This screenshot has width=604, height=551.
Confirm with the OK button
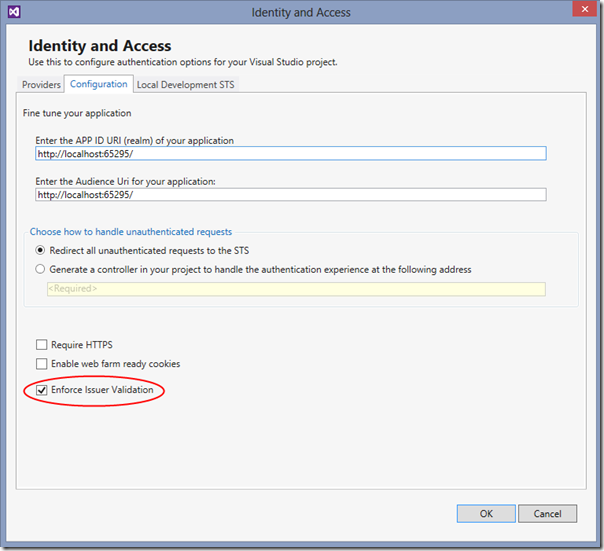486,514
